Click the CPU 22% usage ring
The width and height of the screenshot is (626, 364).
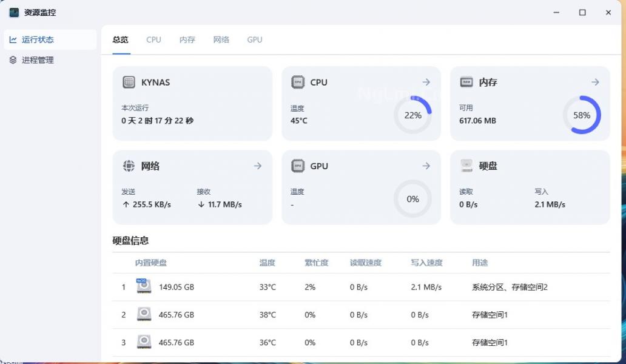(x=413, y=115)
